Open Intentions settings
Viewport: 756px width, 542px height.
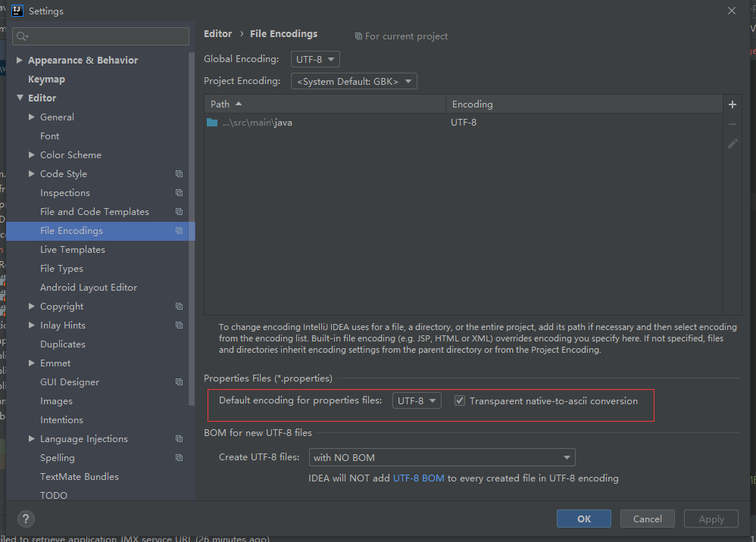(x=61, y=419)
